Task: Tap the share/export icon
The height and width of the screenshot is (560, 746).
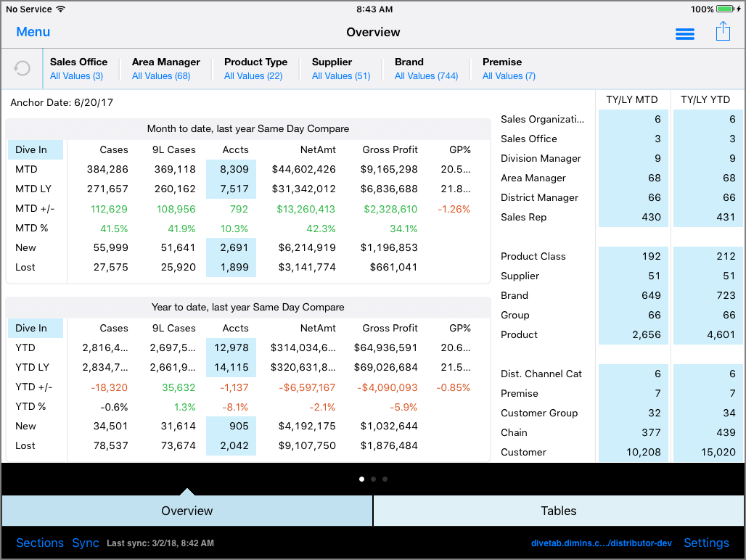Action: 722,32
